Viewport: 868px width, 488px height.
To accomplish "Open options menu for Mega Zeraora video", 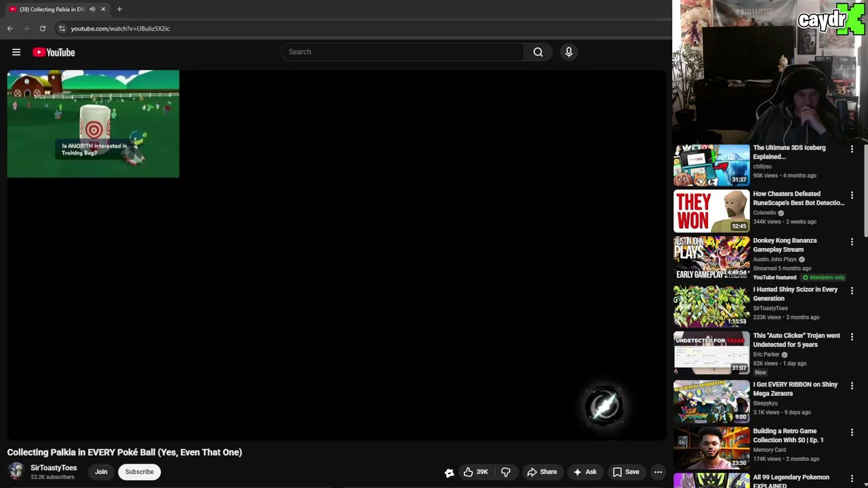I will [x=852, y=385].
